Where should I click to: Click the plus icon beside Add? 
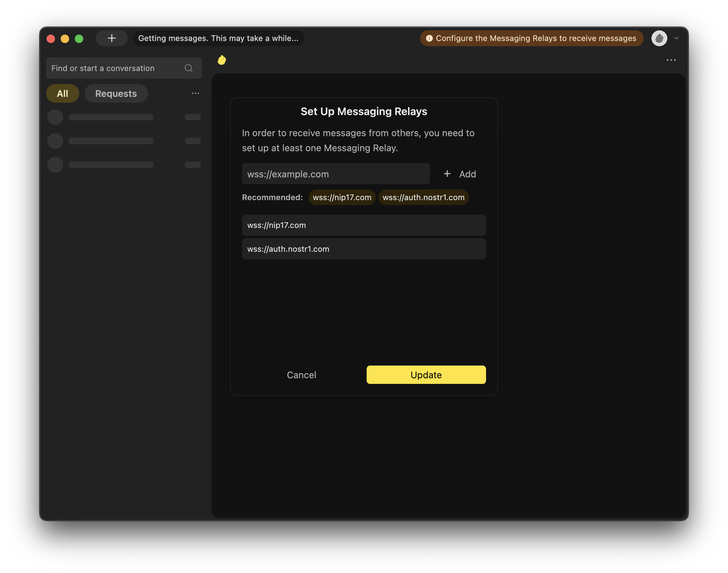[x=447, y=174]
